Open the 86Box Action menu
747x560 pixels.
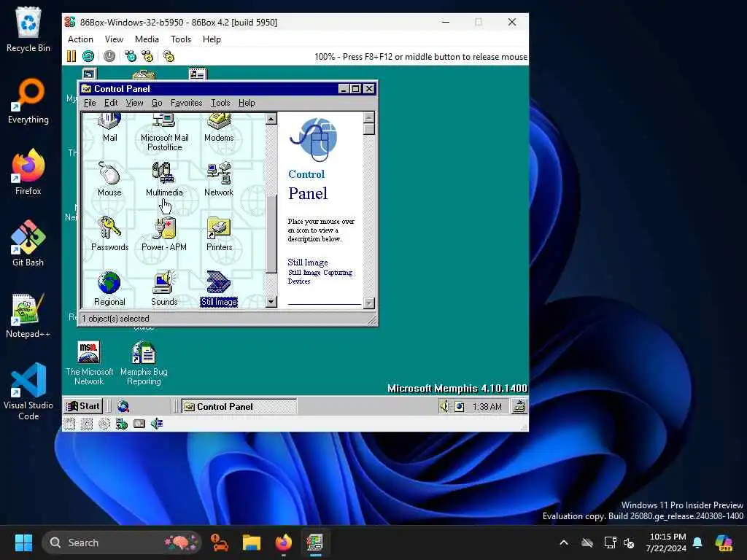pyautogui.click(x=80, y=39)
